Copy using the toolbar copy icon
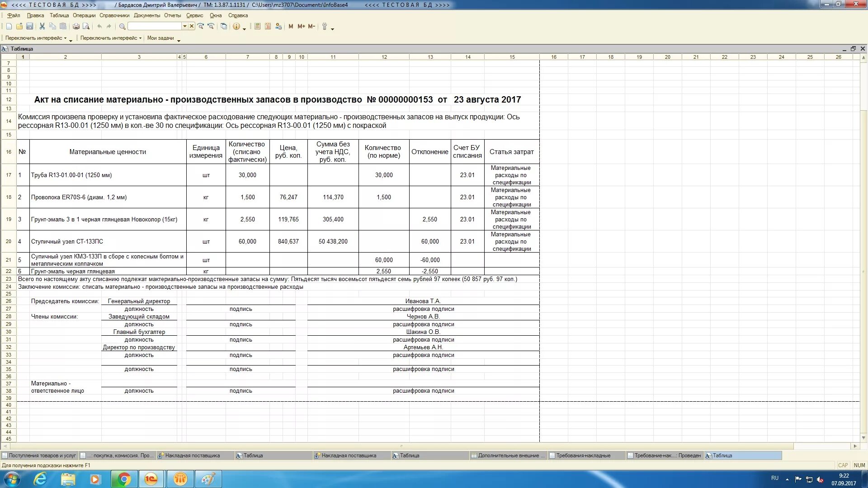This screenshot has width=868, height=488. click(52, 27)
